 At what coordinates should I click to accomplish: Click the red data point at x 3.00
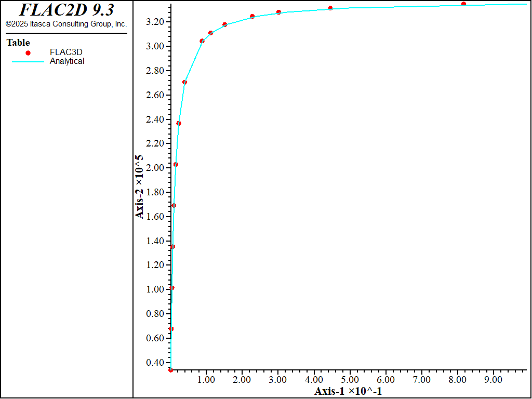(x=278, y=12)
